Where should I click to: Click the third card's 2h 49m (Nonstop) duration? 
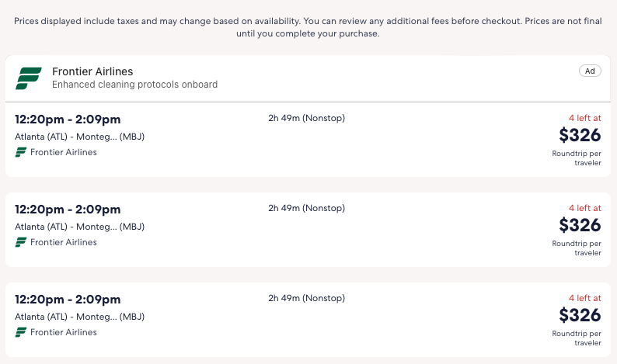click(x=306, y=298)
